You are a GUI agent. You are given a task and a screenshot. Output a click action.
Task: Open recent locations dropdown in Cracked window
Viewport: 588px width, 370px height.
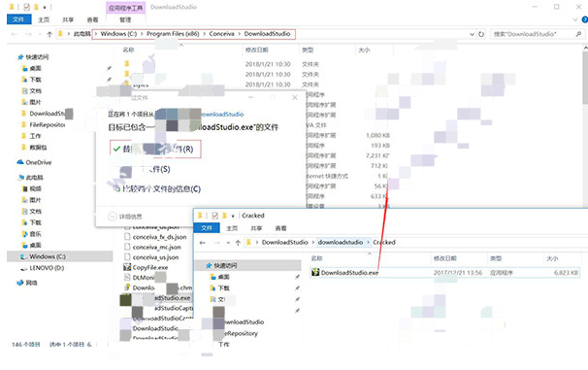(228, 243)
